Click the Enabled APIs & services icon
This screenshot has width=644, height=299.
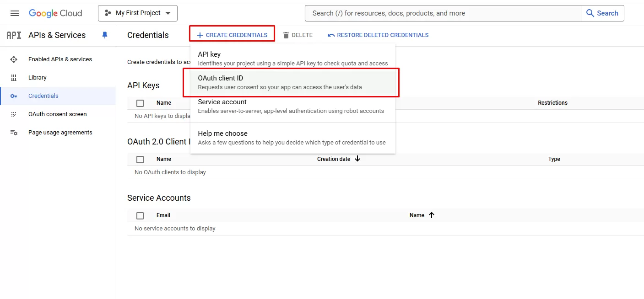click(x=14, y=59)
